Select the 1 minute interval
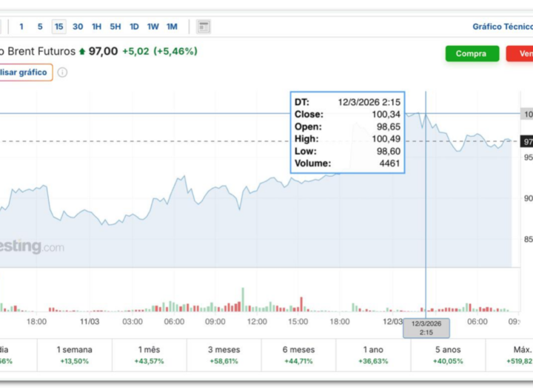Screen dimensions: 533x392 [x=21, y=27]
